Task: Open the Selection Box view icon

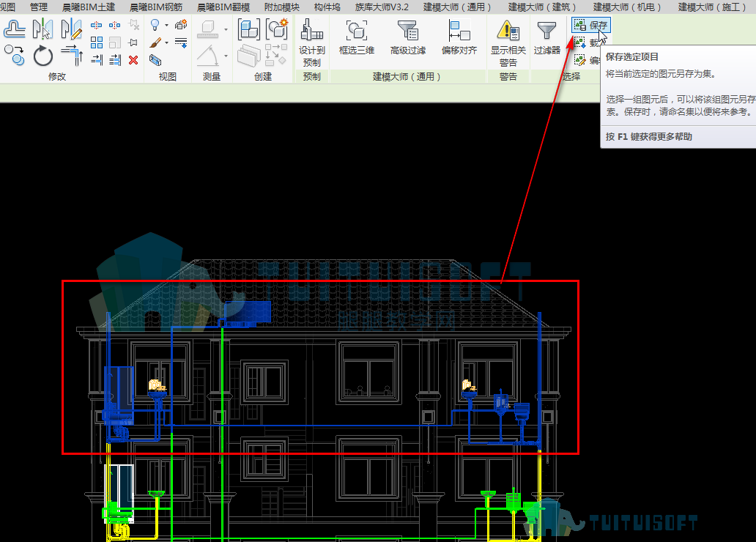Action: coord(155,60)
